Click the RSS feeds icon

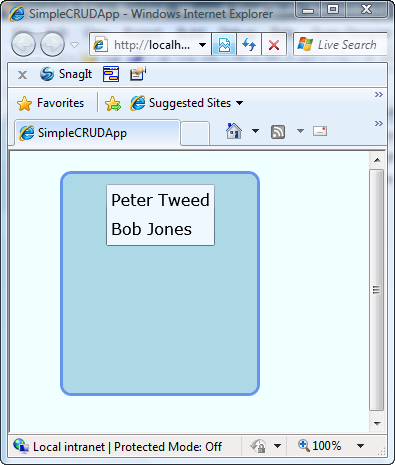(x=278, y=132)
